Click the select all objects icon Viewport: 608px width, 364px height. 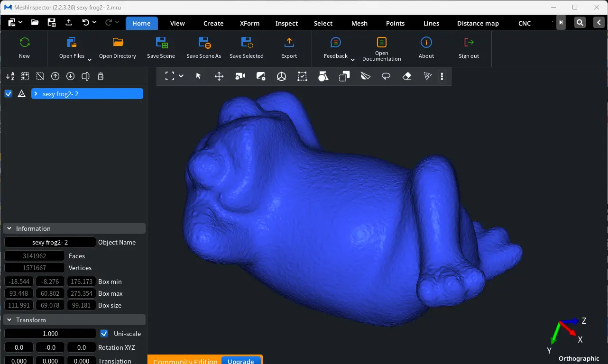click(x=25, y=76)
